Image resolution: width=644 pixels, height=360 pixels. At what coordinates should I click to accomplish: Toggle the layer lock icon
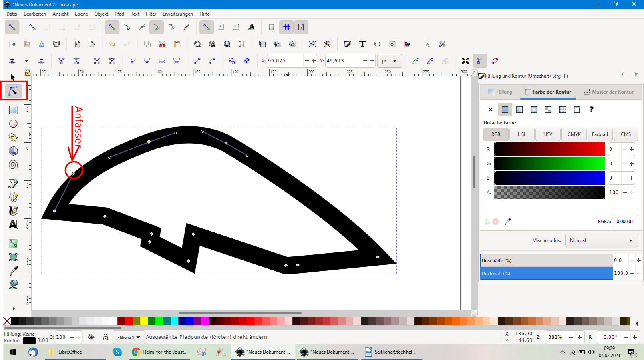[x=105, y=337]
